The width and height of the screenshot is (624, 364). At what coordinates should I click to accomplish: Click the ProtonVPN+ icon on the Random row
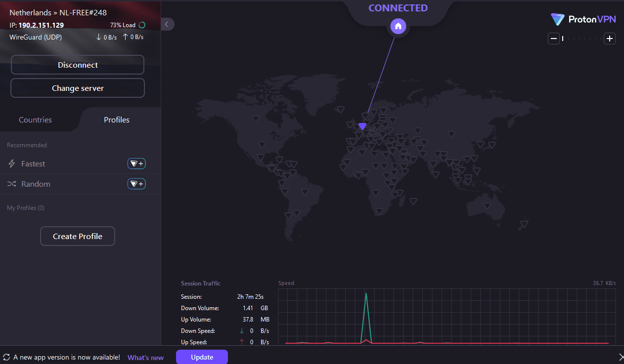[x=136, y=184]
